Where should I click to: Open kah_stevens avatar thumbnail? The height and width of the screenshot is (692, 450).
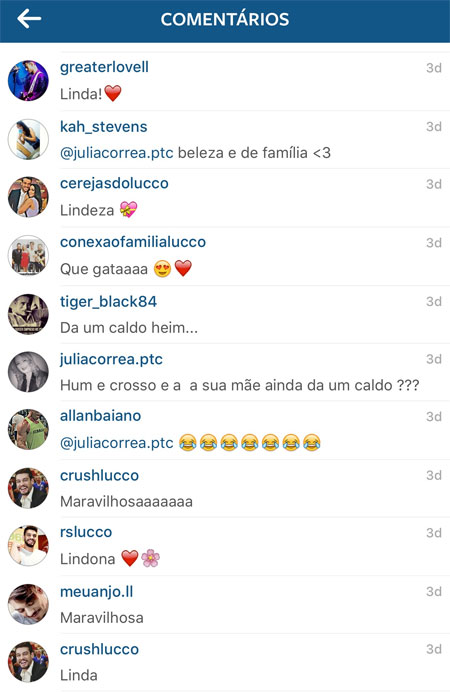28,139
